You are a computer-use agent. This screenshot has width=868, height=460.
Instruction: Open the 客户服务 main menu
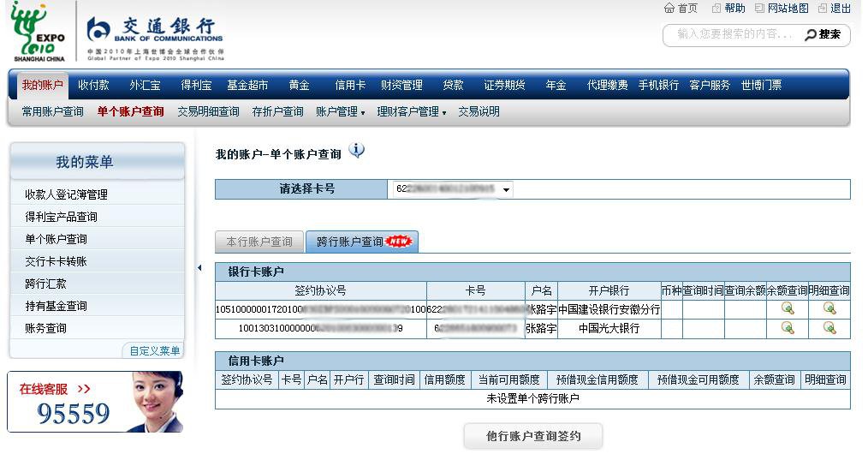coord(710,86)
